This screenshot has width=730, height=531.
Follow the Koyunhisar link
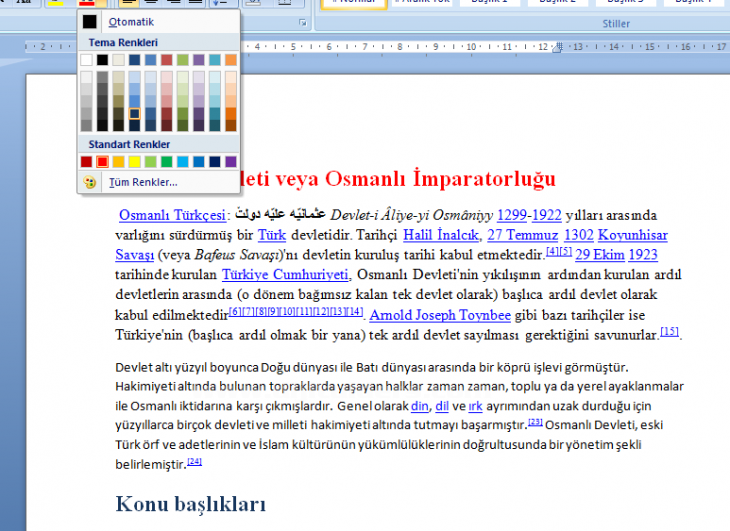pos(633,235)
